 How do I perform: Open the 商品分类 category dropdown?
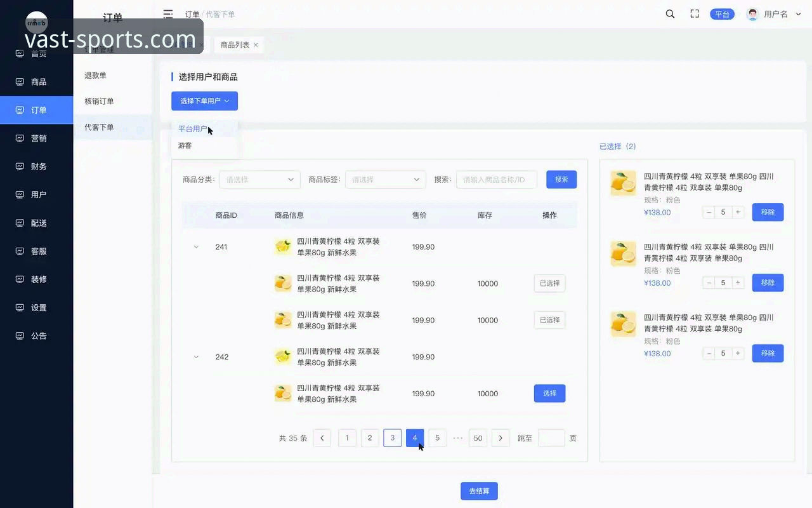click(x=259, y=179)
